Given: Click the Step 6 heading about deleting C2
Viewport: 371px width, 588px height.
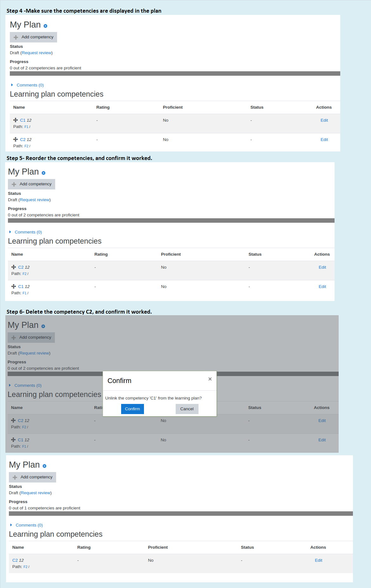Looking at the screenshot, I should (x=79, y=312).
